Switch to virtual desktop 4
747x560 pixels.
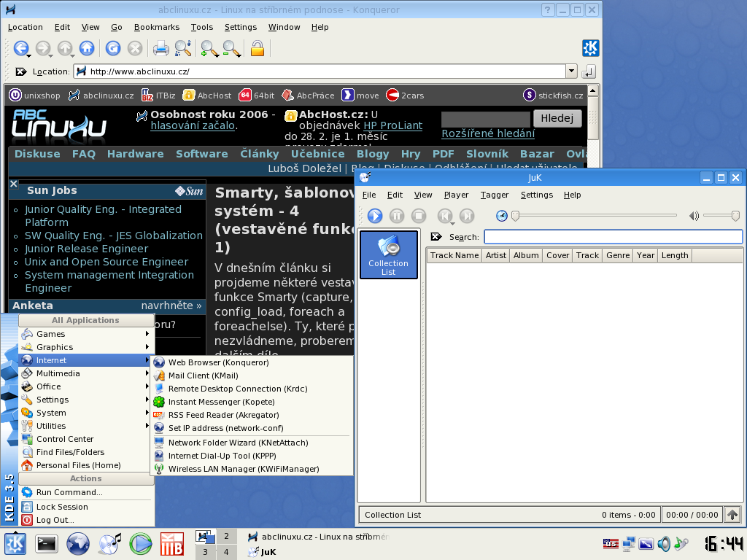tap(226, 553)
